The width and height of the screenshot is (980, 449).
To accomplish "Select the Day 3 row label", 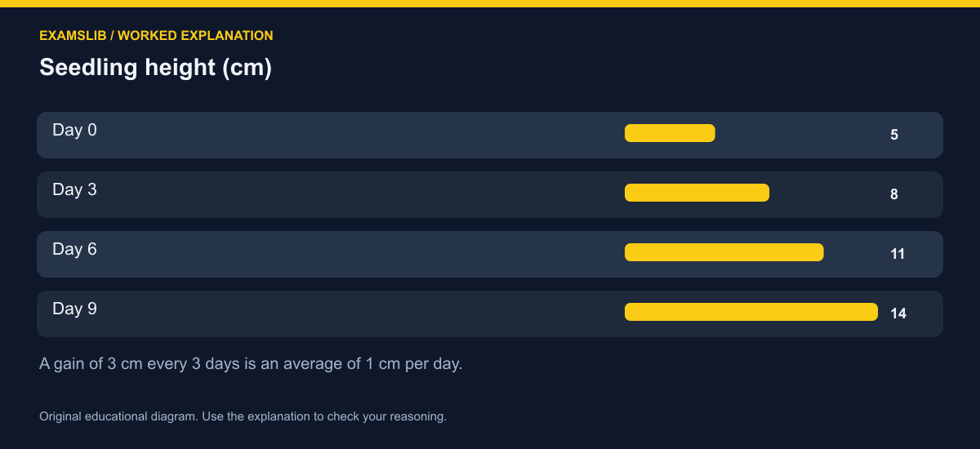I will pyautogui.click(x=74, y=189).
